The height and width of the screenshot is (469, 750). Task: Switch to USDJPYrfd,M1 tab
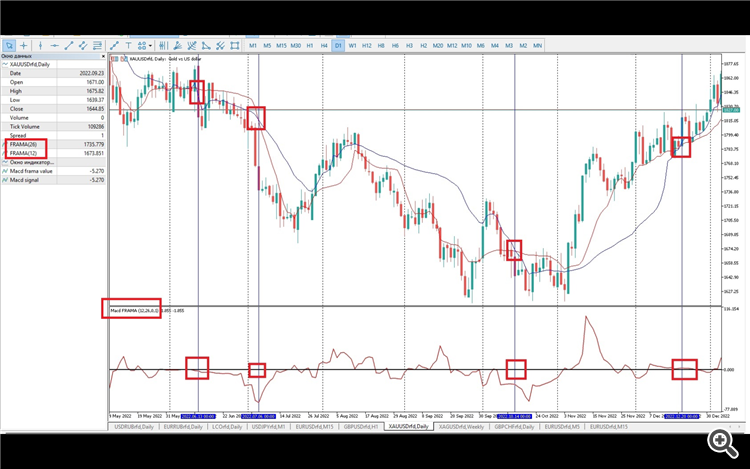click(268, 426)
